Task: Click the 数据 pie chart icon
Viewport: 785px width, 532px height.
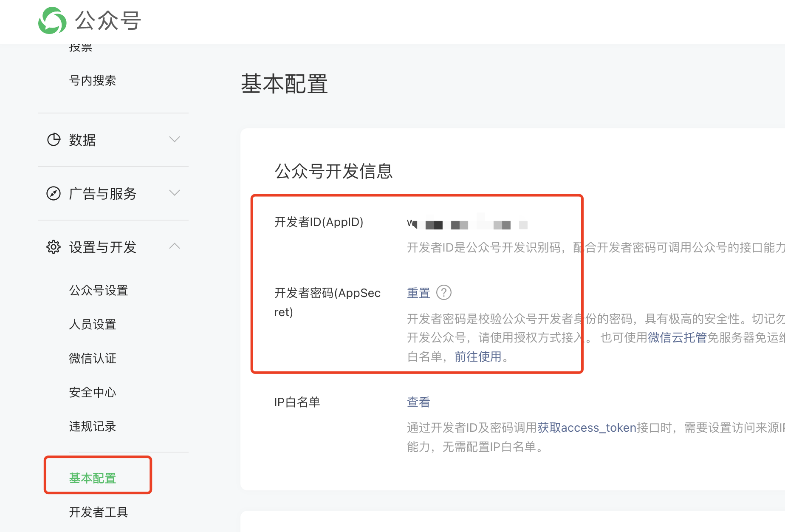Action: [x=54, y=139]
